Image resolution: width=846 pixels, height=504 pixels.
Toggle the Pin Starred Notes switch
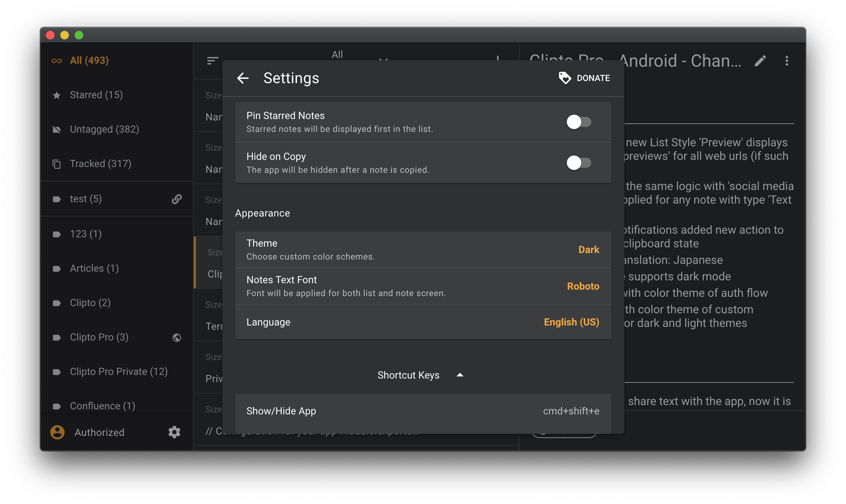click(578, 122)
